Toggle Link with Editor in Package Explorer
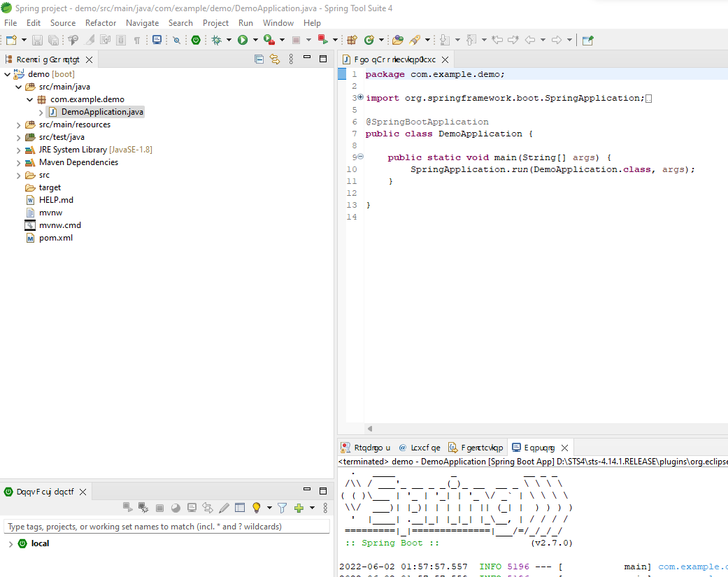Viewport: 728px width, 577px height. (275, 59)
